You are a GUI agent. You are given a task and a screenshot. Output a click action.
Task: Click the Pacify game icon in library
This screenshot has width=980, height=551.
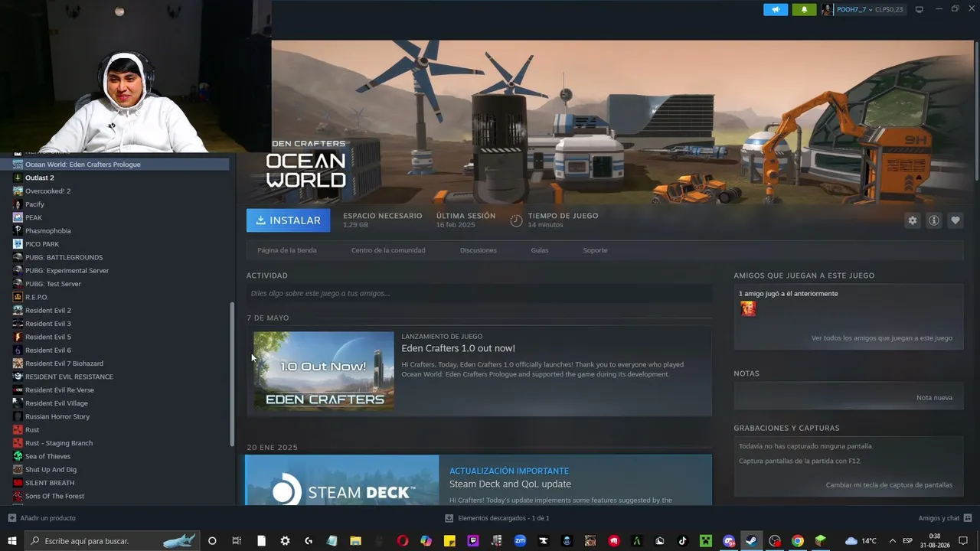[x=18, y=204]
